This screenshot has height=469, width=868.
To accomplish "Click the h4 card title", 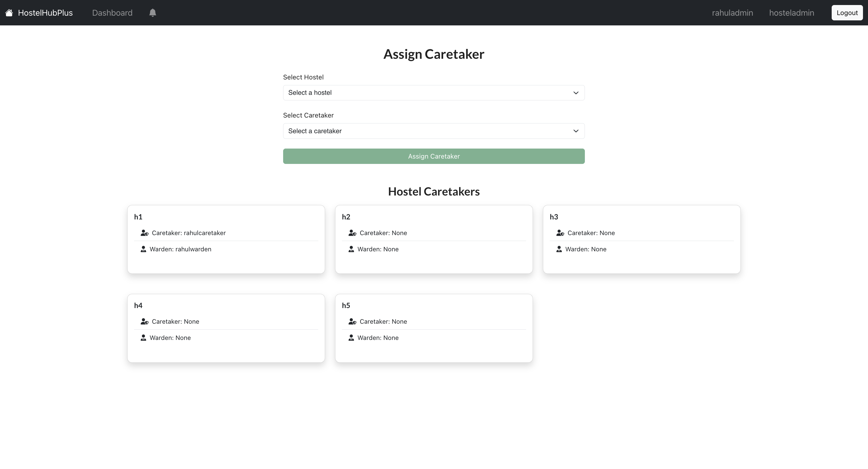I will click(138, 305).
